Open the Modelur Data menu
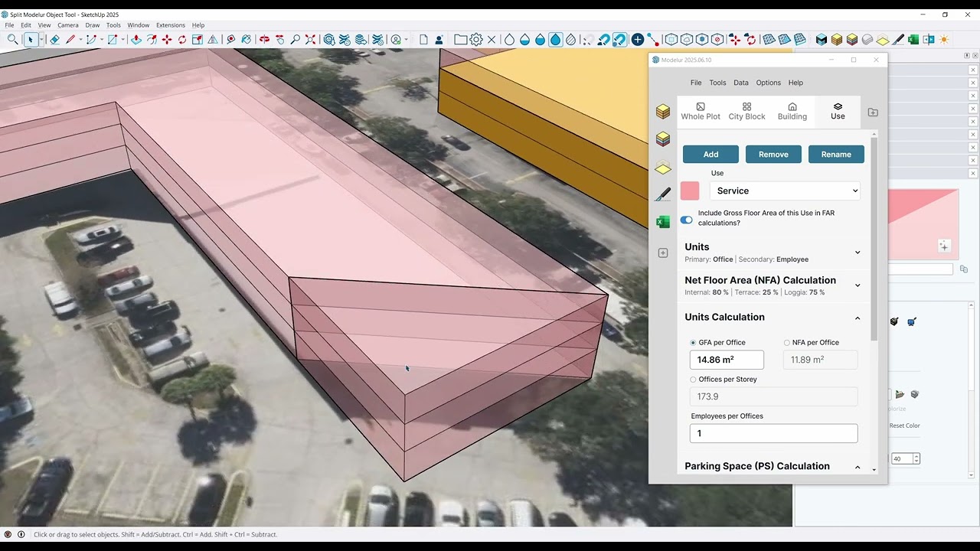The width and height of the screenshot is (980, 551). (741, 83)
